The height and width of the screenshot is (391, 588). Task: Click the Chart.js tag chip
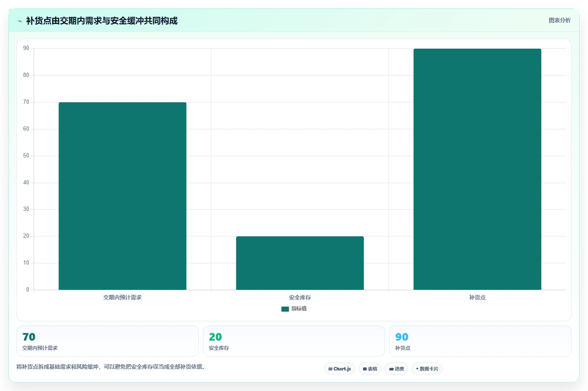[x=340, y=369]
